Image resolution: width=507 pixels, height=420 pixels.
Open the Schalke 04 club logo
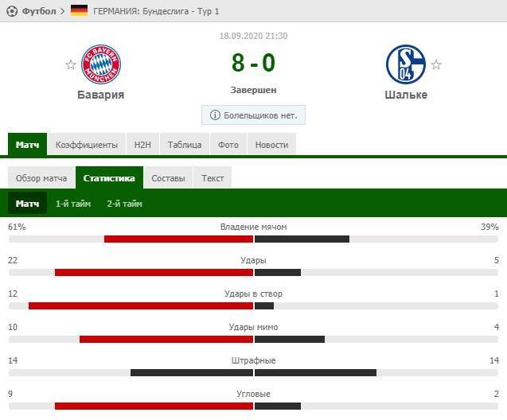coord(406,64)
